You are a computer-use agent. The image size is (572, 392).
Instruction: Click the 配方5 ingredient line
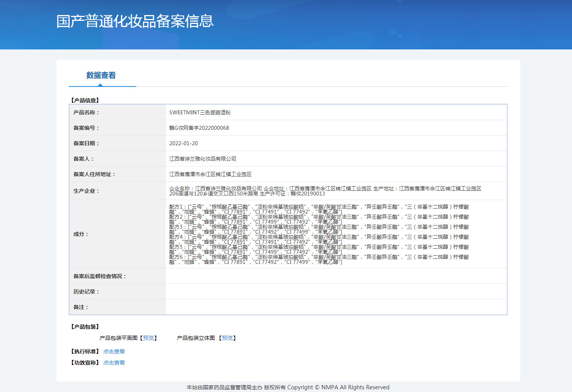319,249
